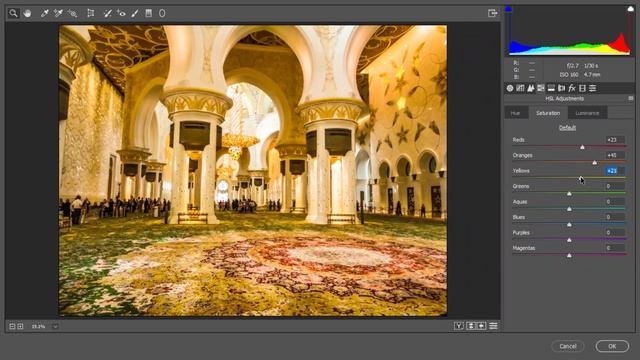Click the Aquas value field
The image size is (640, 360).
pyautogui.click(x=615, y=202)
